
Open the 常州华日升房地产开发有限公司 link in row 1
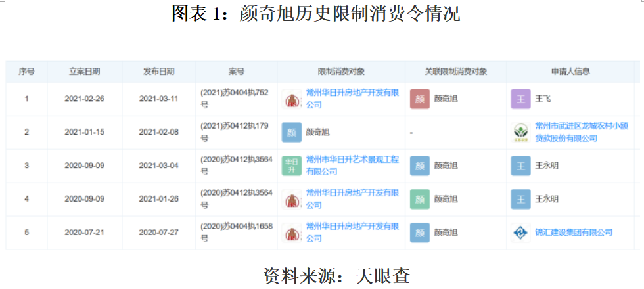pos(352,99)
